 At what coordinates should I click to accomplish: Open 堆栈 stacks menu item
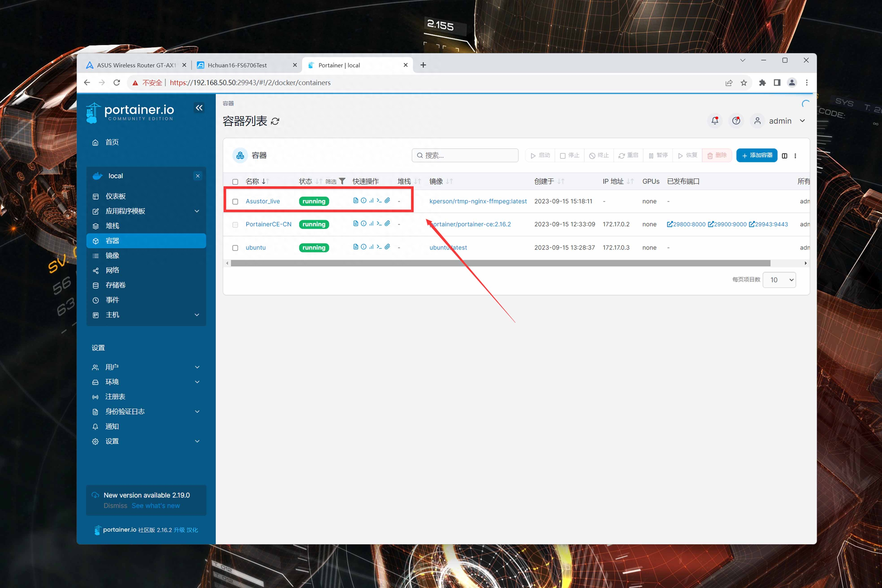point(146,226)
